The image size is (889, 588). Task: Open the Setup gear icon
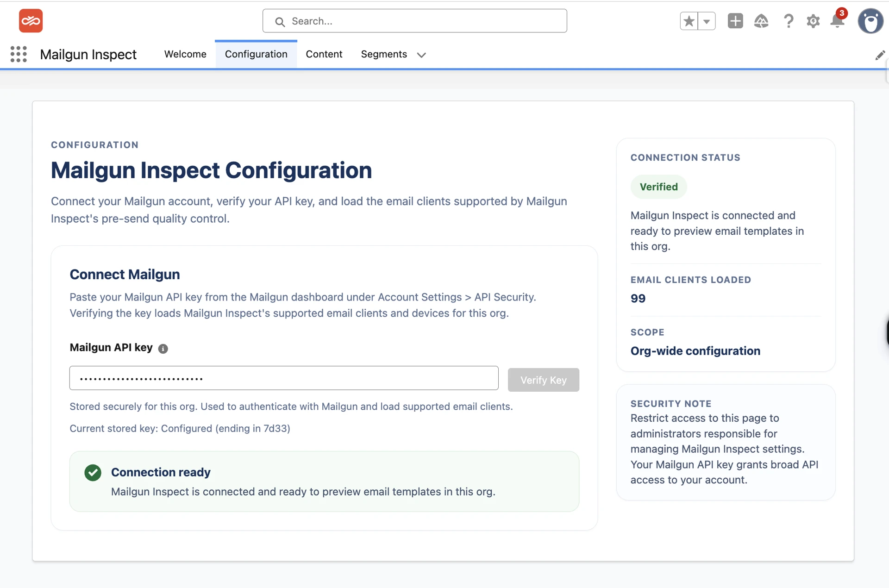[813, 21]
